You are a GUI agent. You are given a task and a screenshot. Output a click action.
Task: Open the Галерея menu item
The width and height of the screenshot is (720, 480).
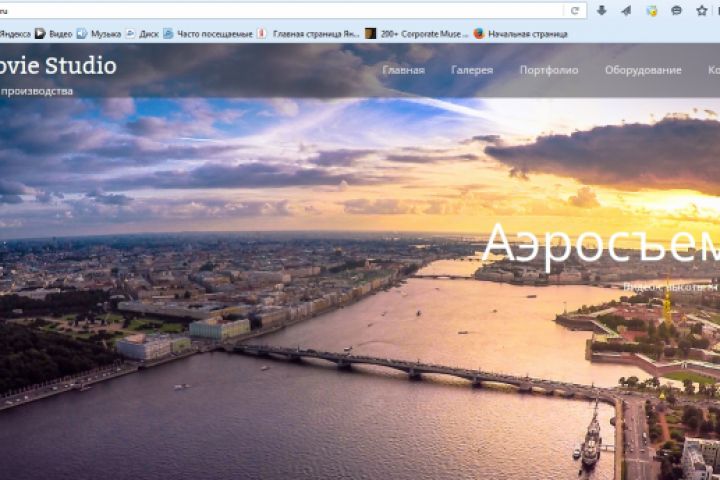point(472,70)
